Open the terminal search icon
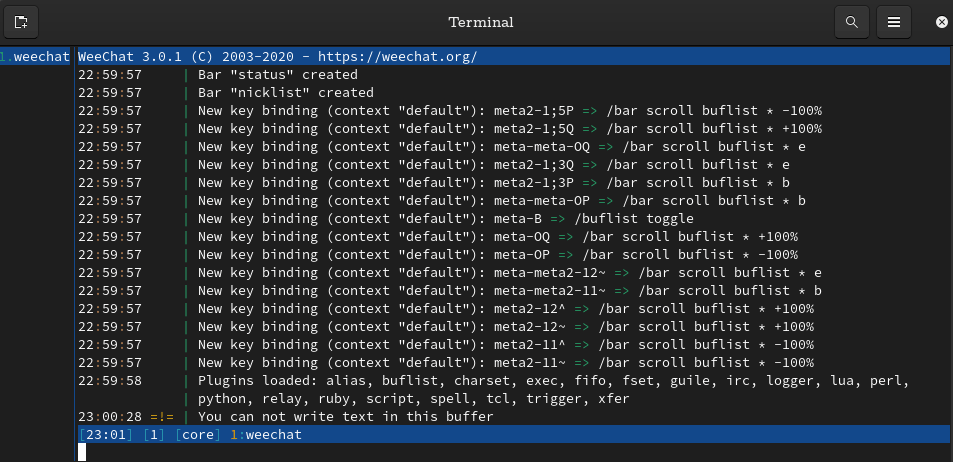Image resolution: width=953 pixels, height=462 pixels. (851, 21)
